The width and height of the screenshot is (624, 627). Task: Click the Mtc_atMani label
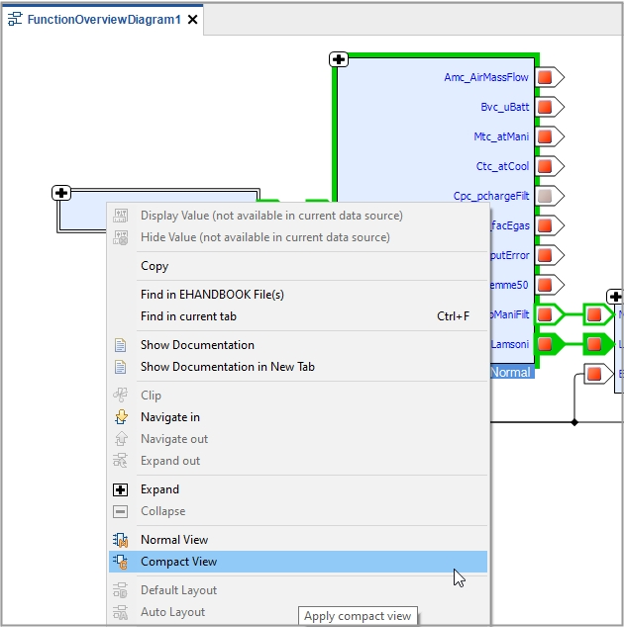501,136
